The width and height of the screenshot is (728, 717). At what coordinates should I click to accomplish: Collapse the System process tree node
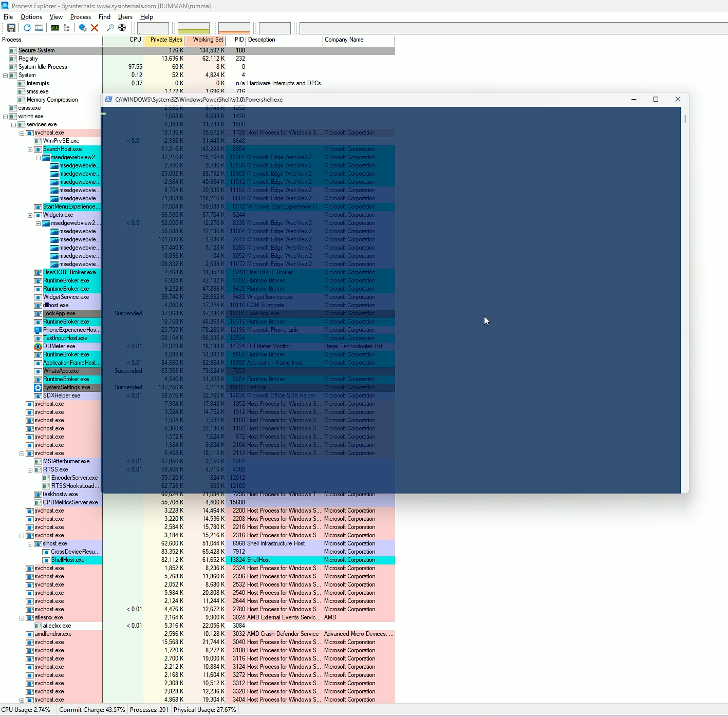(x=5, y=75)
